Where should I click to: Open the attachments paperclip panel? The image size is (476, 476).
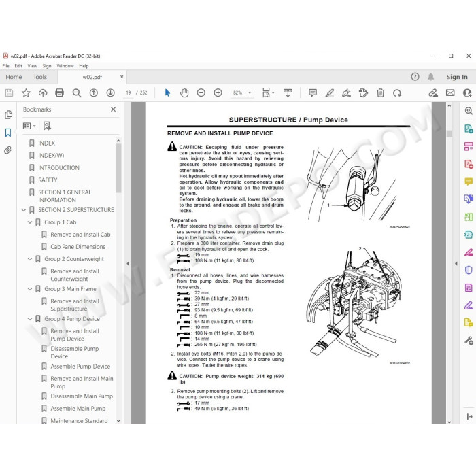[x=8, y=150]
